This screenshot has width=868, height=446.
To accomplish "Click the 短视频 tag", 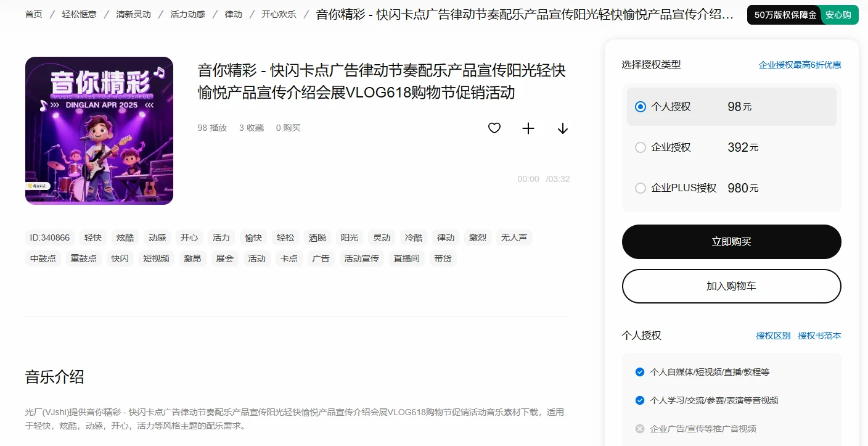I will (x=157, y=258).
